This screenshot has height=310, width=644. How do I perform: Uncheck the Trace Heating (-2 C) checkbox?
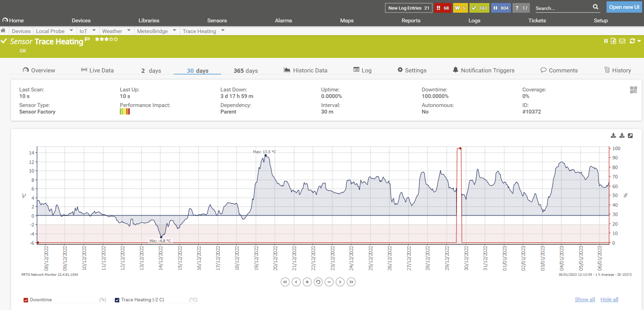click(117, 300)
